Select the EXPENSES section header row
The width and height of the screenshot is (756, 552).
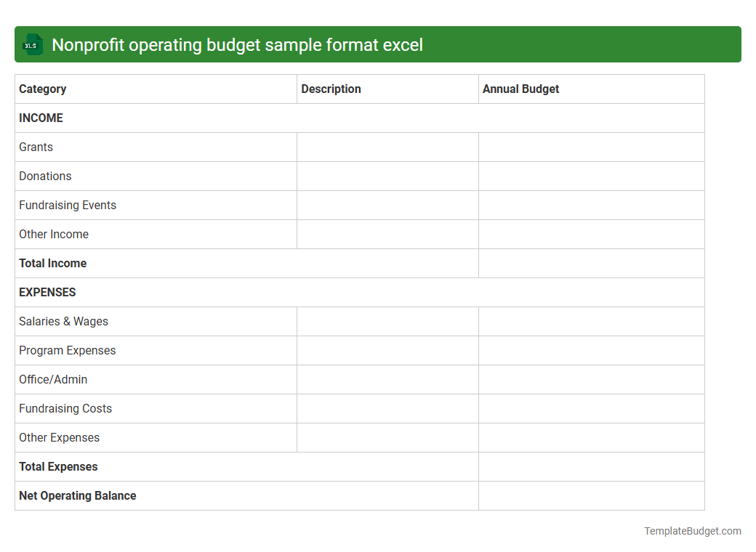coord(47,292)
